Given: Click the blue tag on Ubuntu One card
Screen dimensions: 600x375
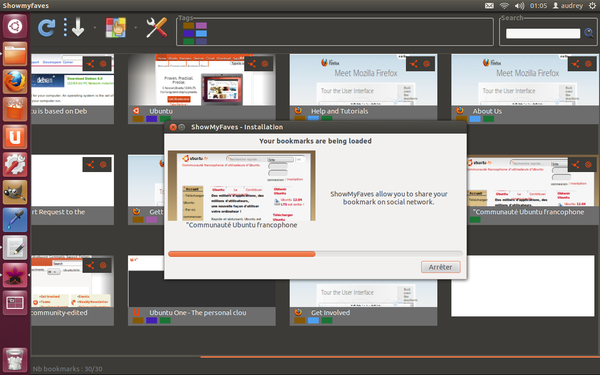Looking at the screenshot, I should (152, 320).
